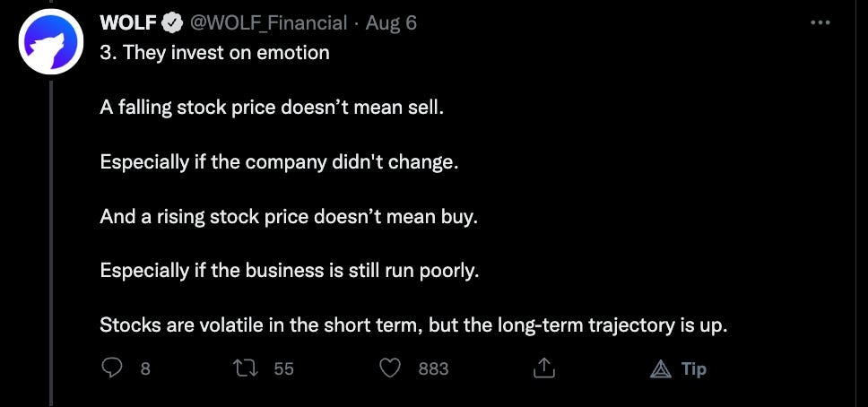Click the blue verified badge
Viewport: 868px width, 407px height.
click(172, 22)
